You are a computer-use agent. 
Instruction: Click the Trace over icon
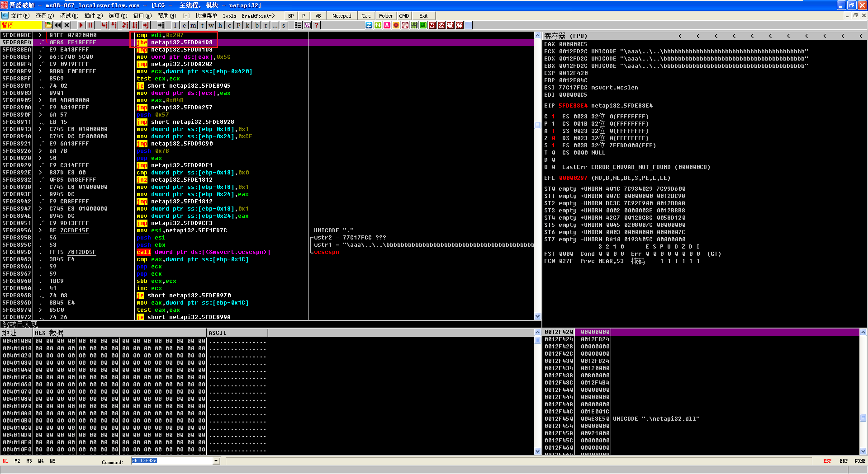tap(135, 25)
